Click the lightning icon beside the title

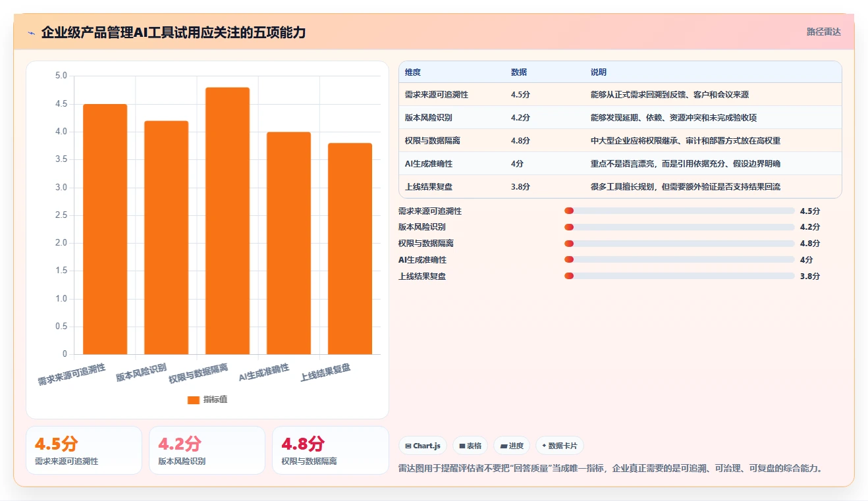click(31, 32)
